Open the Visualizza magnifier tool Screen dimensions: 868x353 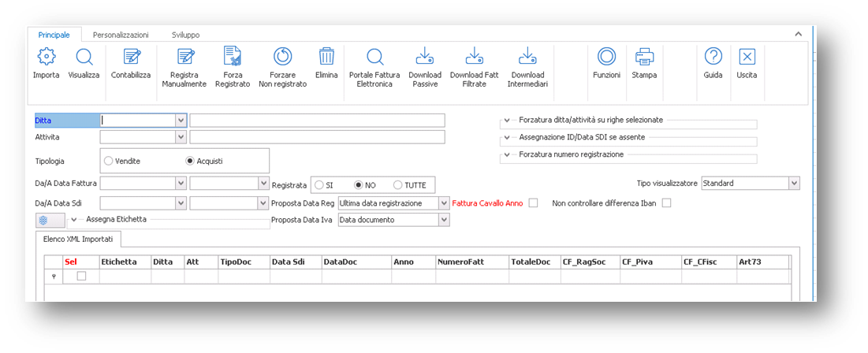pos(84,57)
